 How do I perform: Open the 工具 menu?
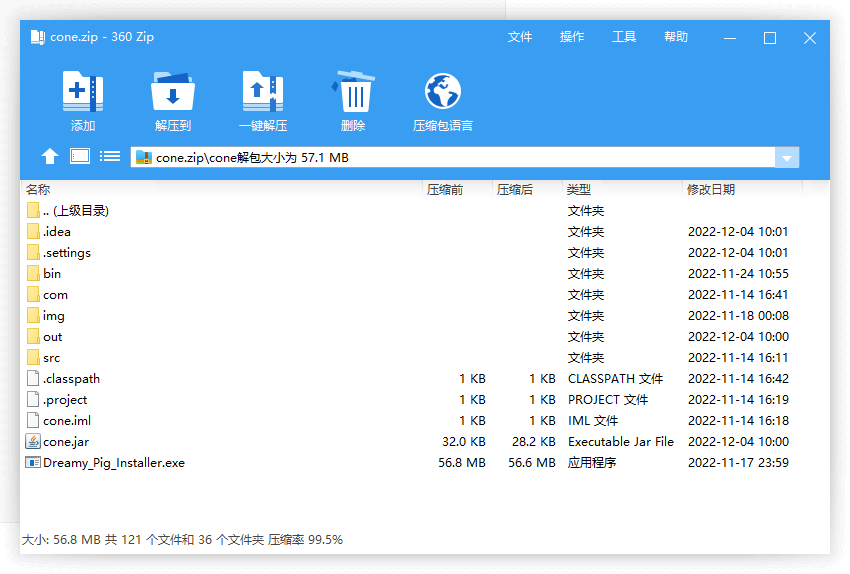[x=624, y=37]
